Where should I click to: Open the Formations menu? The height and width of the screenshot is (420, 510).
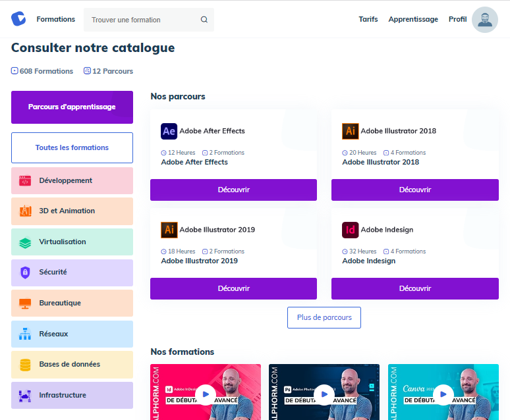click(x=55, y=19)
